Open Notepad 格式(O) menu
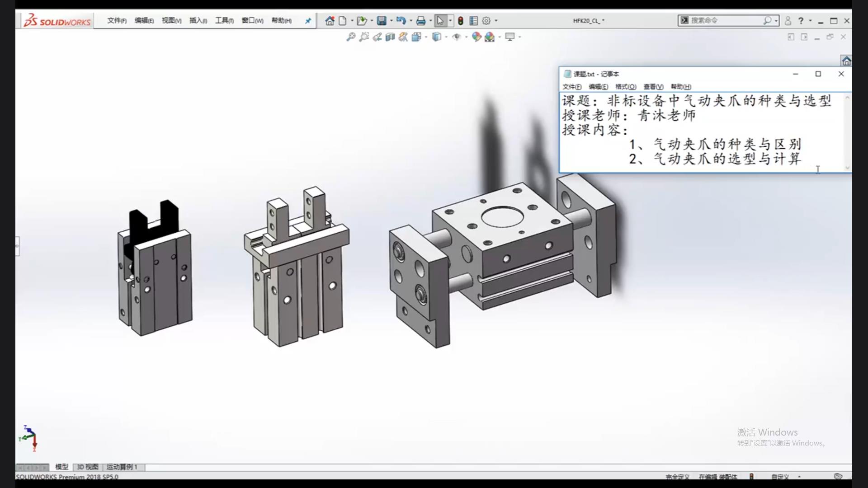The image size is (868, 488). 626,87
